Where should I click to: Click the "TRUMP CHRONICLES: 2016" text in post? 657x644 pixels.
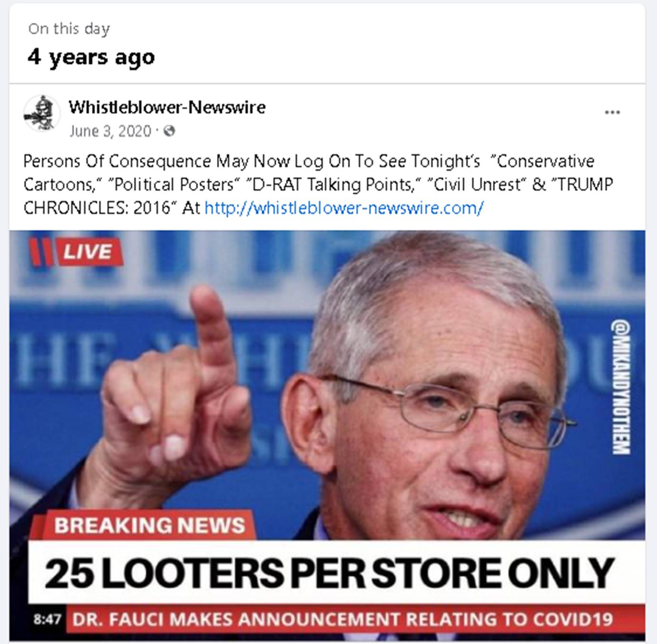318,196
